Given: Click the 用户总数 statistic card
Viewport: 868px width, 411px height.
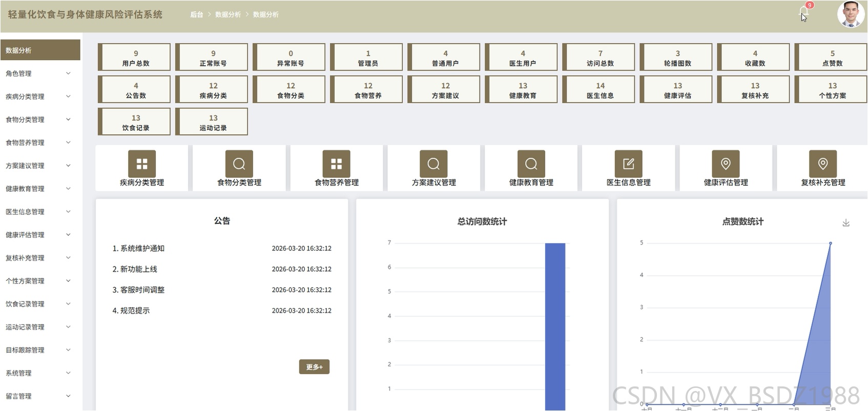Looking at the screenshot, I should click(134, 57).
